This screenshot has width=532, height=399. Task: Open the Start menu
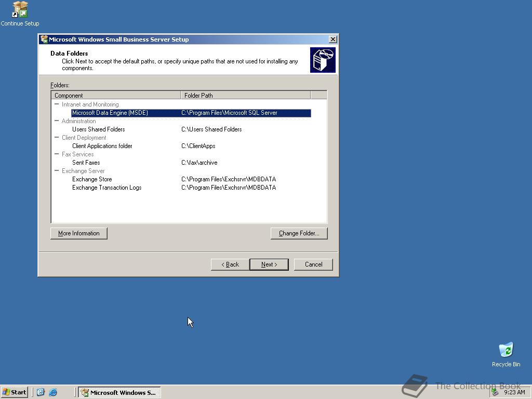(x=14, y=392)
